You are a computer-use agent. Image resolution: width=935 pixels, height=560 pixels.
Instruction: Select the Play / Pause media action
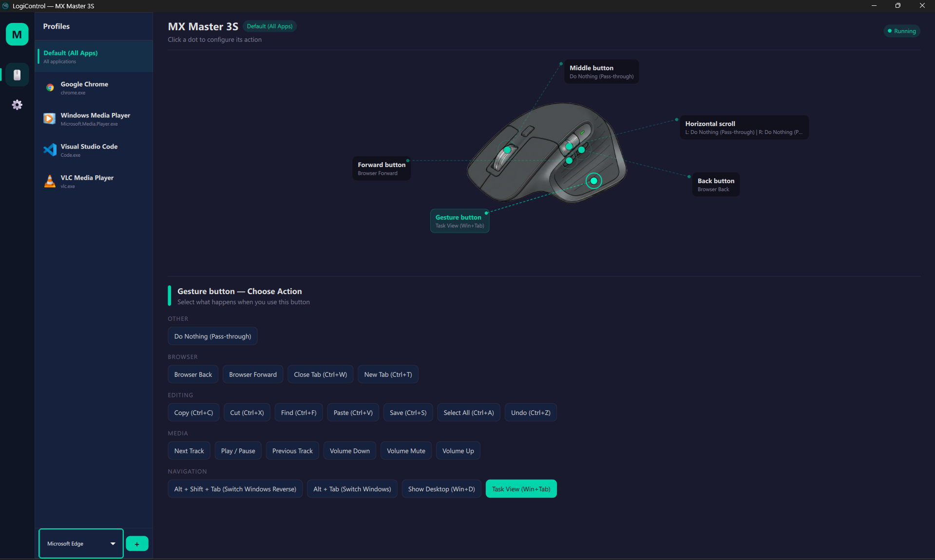(x=238, y=450)
